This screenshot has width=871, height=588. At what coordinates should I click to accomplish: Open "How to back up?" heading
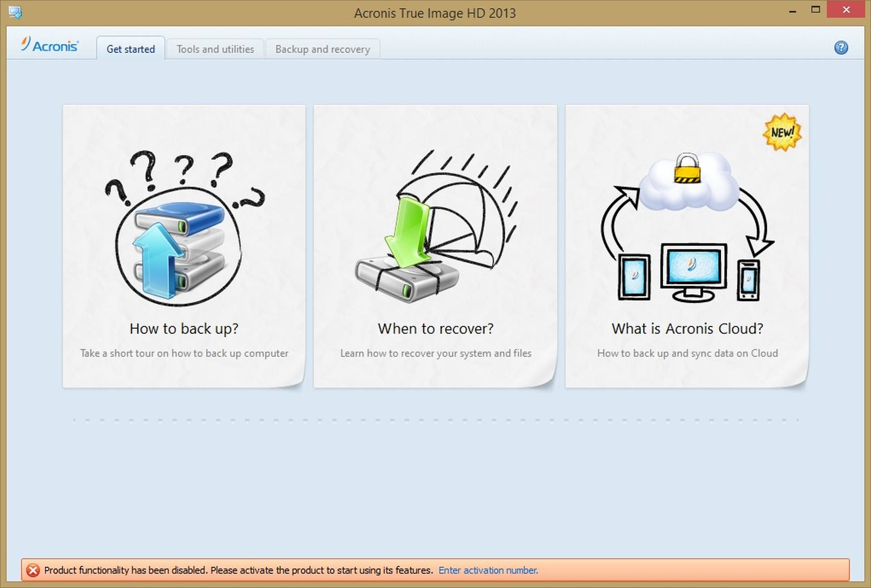[184, 328]
